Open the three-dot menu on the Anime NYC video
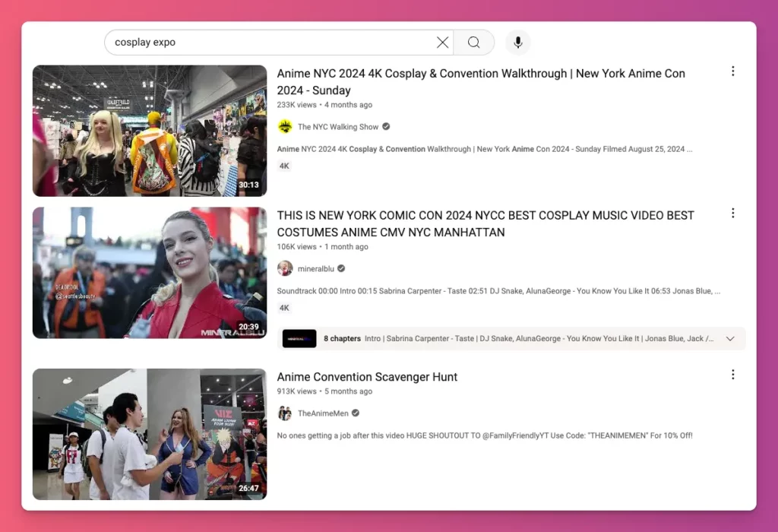Screen dimensions: 778x532 pyautogui.click(x=732, y=71)
